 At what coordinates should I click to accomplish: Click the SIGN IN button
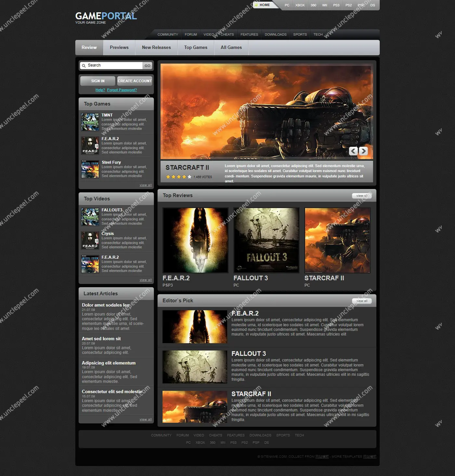98,81
